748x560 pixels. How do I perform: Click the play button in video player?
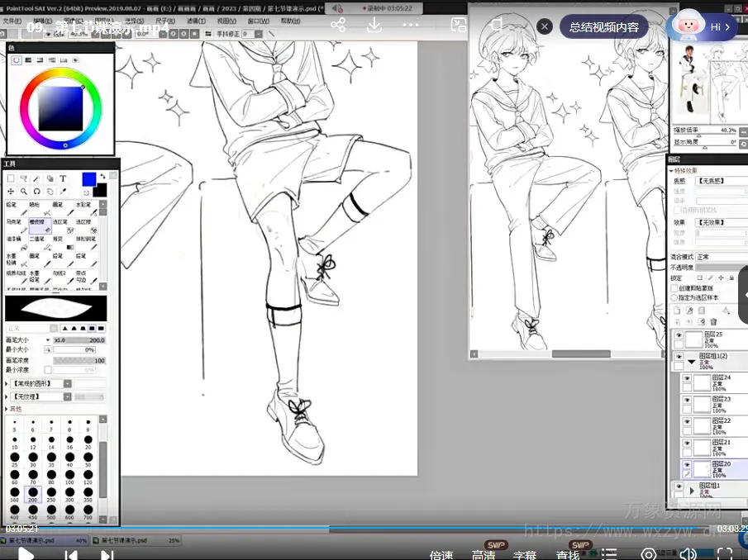(26, 555)
